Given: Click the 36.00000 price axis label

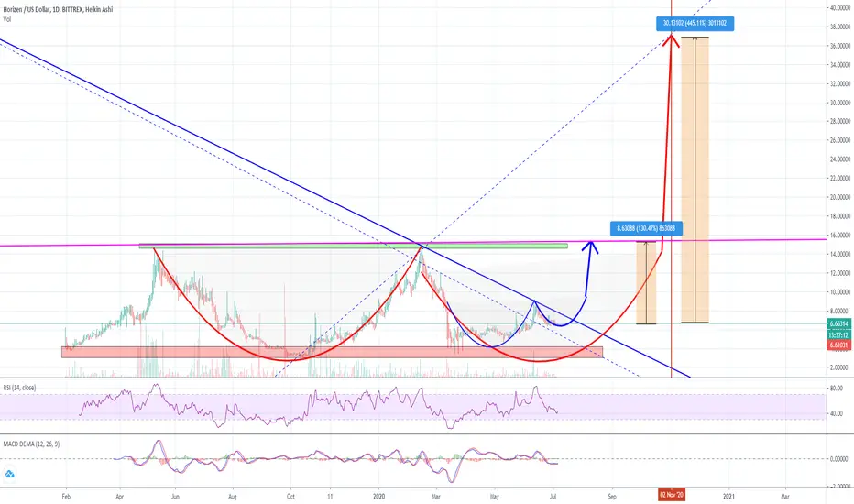Looking at the screenshot, I should (x=840, y=46).
